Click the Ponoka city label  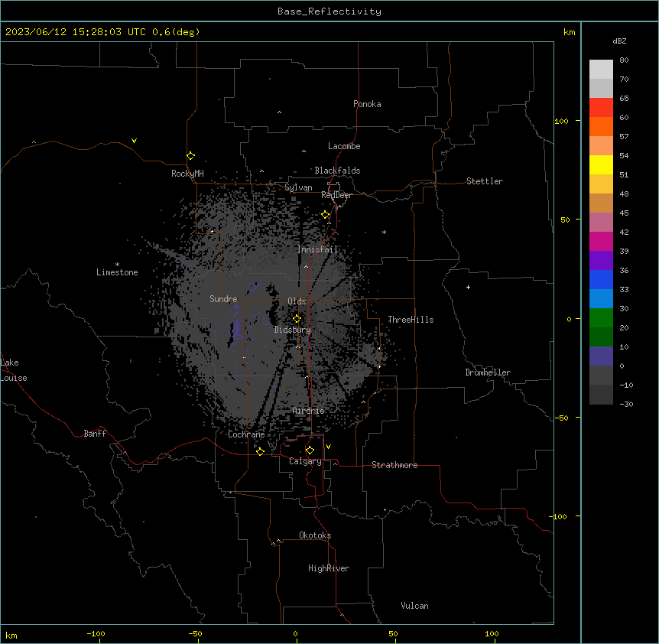[367, 104]
